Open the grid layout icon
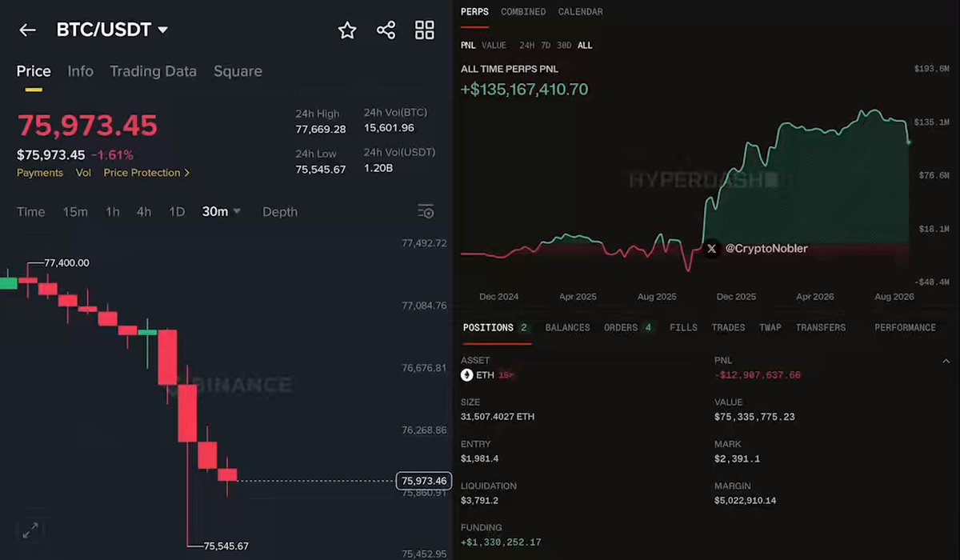960x560 pixels. coord(425,30)
